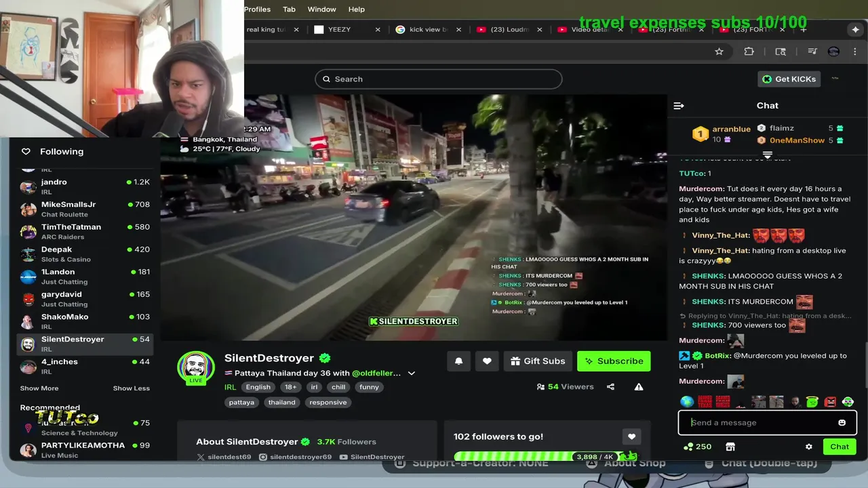The height and width of the screenshot is (488, 868).
Task: Click Show Less in Following list
Action: (132, 388)
